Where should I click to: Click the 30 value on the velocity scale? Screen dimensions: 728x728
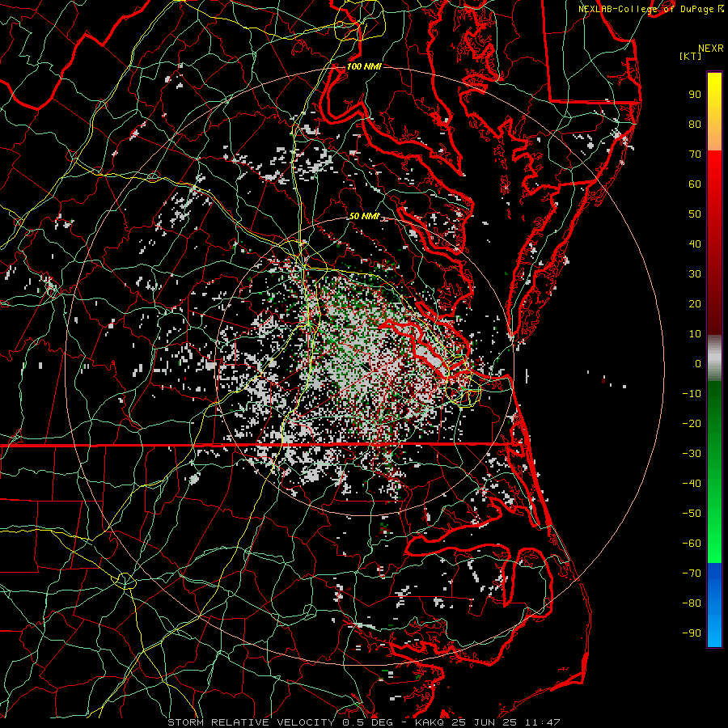pyautogui.click(x=695, y=274)
